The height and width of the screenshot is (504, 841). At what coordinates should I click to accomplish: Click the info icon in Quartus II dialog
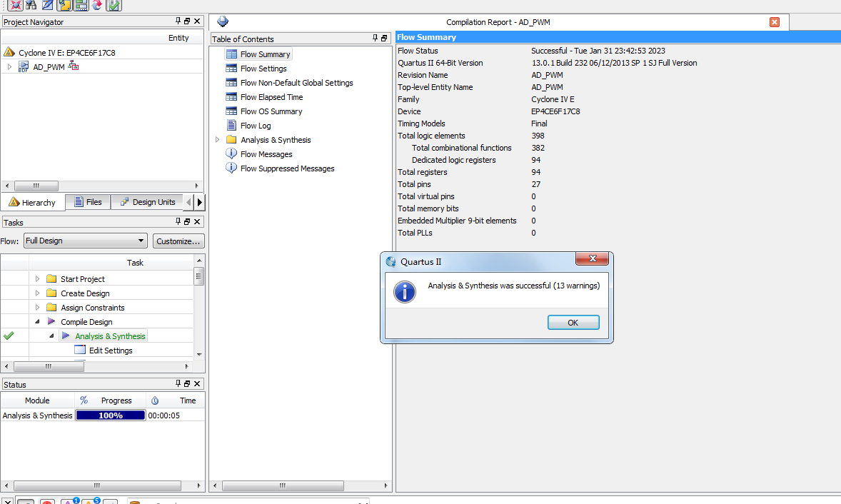(404, 292)
